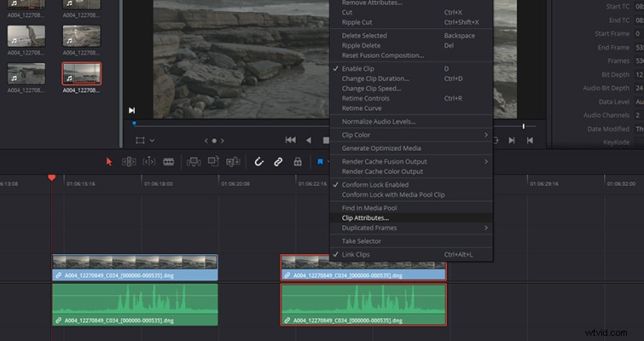
Task: Select the red-outlined green audio clip
Action: click(x=363, y=304)
